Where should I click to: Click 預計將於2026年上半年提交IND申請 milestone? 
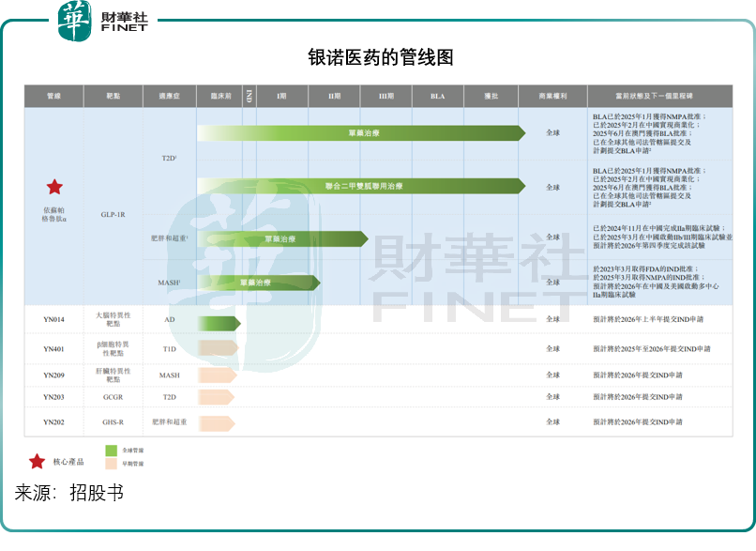[x=648, y=319]
